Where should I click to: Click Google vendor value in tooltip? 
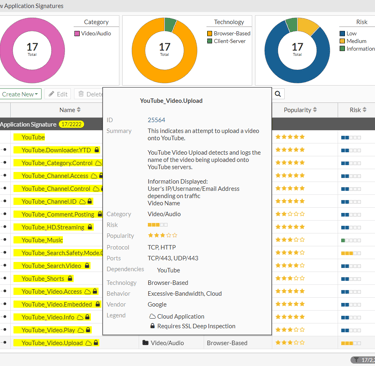(157, 305)
